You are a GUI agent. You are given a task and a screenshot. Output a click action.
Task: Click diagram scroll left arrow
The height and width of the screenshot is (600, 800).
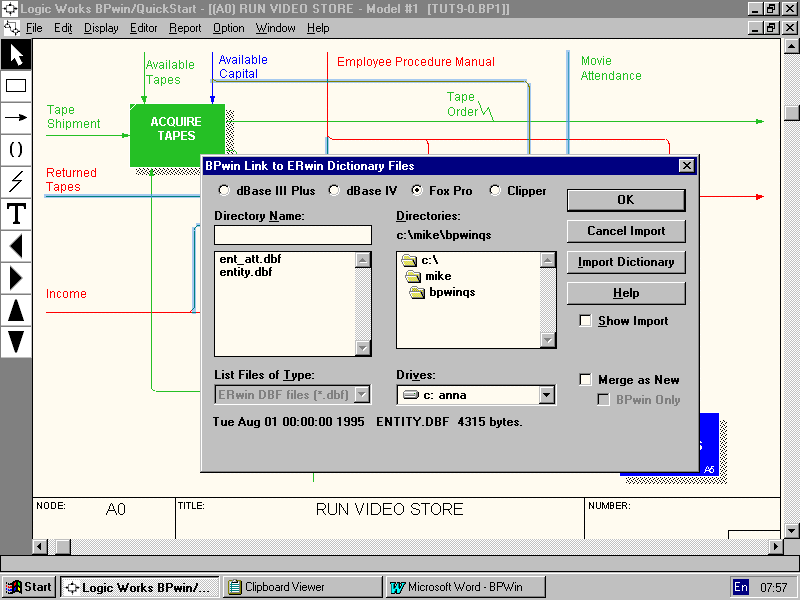(40, 546)
